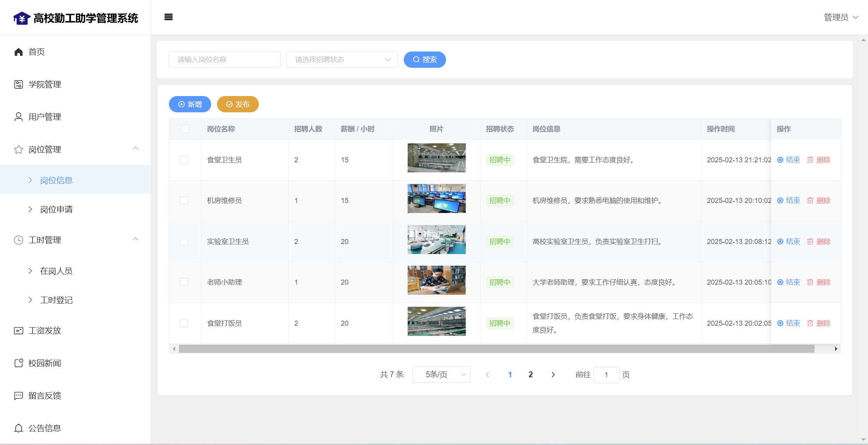Select the 老师小助理 row checkbox
868x445 pixels.
point(184,282)
